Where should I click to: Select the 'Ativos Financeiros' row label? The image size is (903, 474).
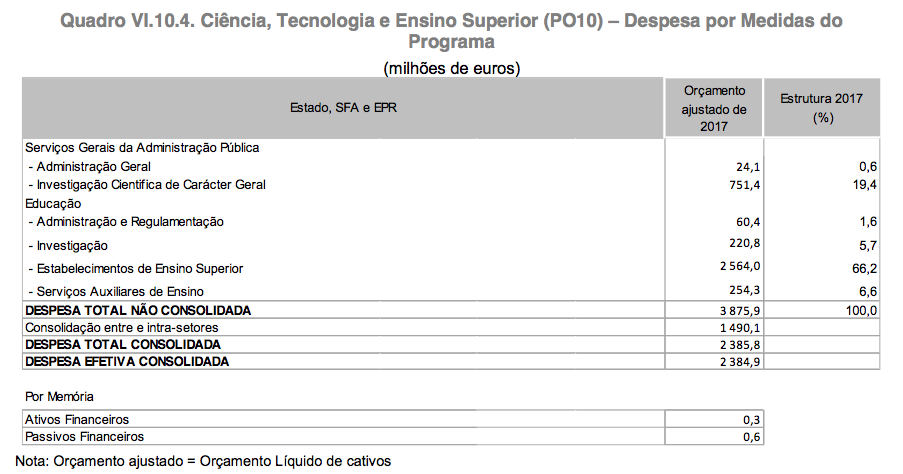[77, 419]
